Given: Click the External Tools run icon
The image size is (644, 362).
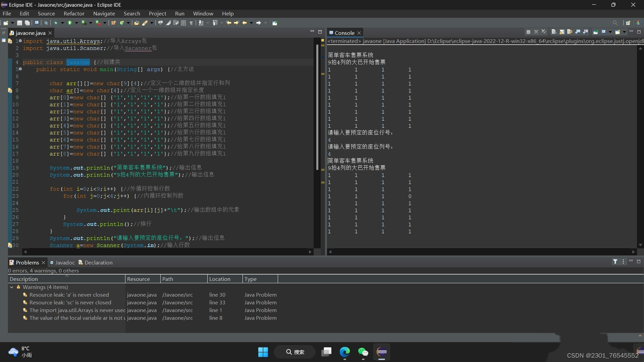Looking at the screenshot, I should pos(98,23).
